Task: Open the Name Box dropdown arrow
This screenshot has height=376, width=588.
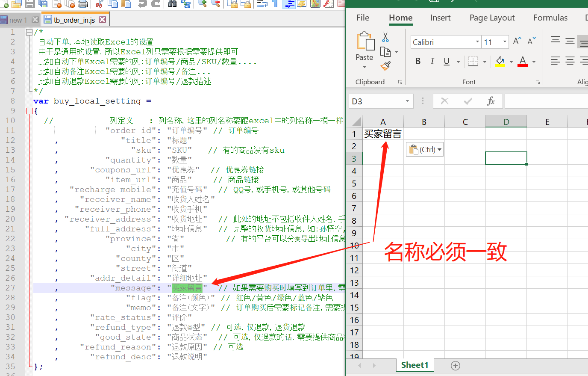Action: click(407, 101)
